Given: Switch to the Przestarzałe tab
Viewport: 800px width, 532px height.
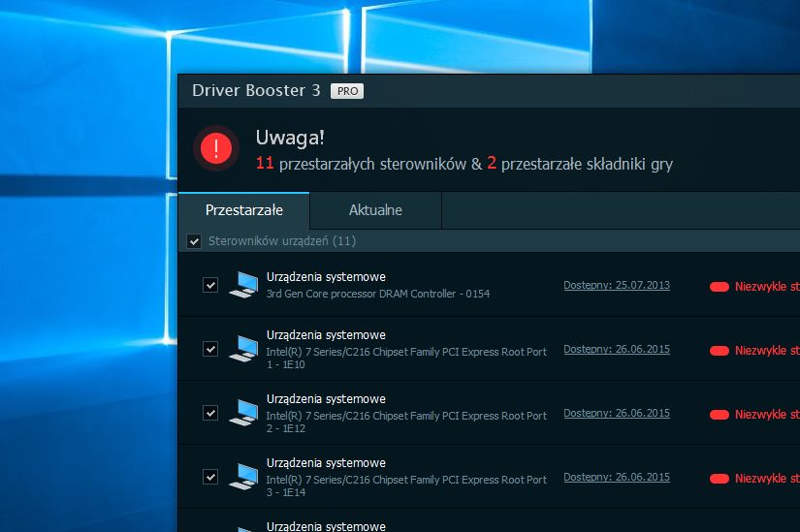Looking at the screenshot, I should pyautogui.click(x=243, y=210).
